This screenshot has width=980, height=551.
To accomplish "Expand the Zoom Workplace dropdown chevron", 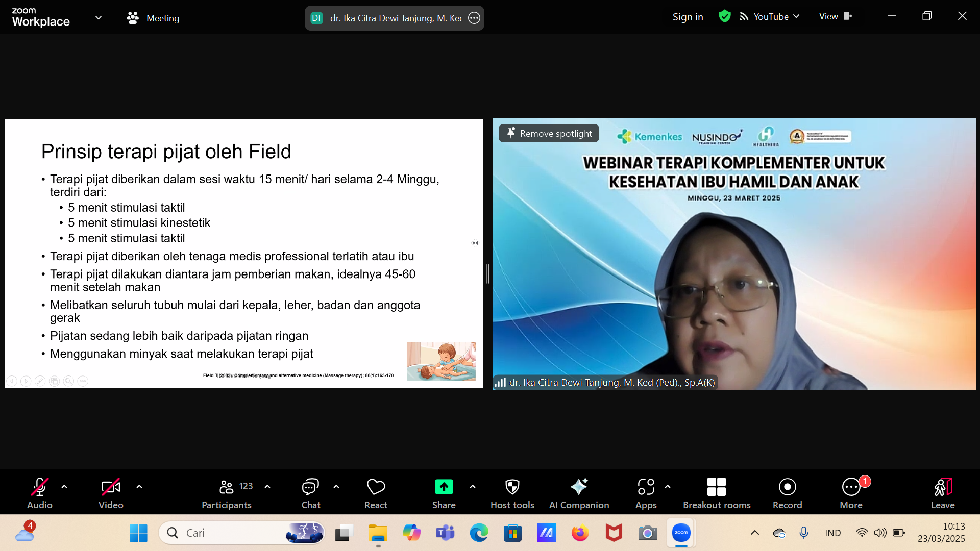I will (x=99, y=18).
